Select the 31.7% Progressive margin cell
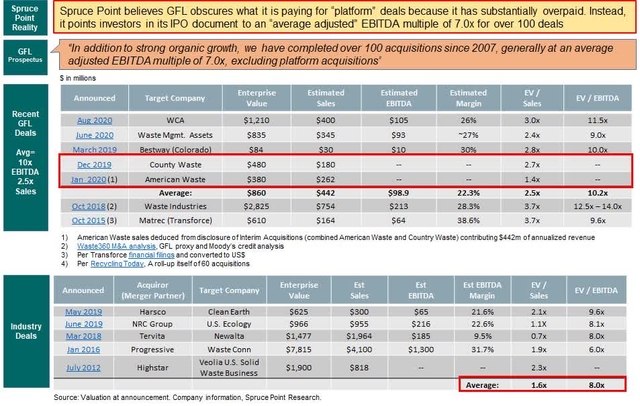Screen dimensions: 640x406 pos(482,350)
